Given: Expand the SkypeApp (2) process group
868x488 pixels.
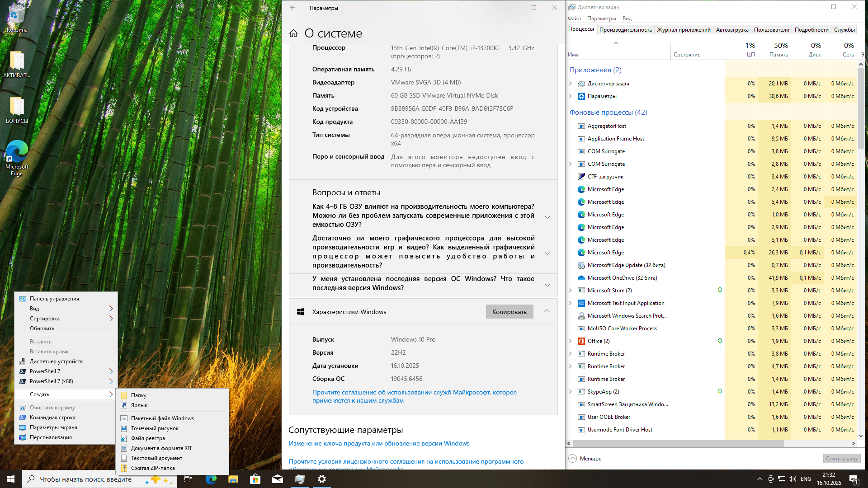Looking at the screenshot, I should pos(571,392).
